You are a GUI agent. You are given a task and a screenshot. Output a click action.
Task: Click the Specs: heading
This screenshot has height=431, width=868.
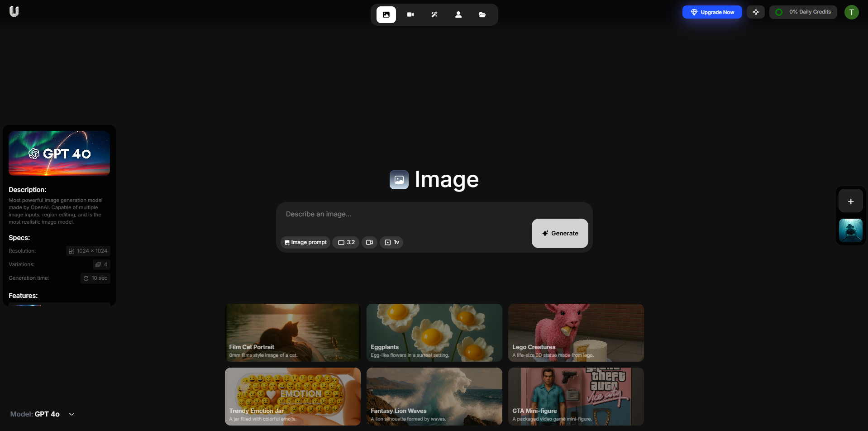click(x=19, y=238)
